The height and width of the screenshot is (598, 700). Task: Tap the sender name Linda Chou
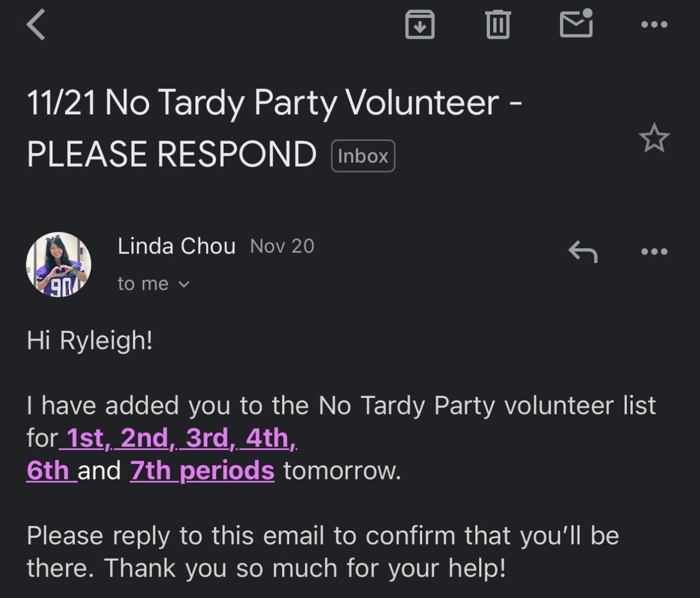176,247
